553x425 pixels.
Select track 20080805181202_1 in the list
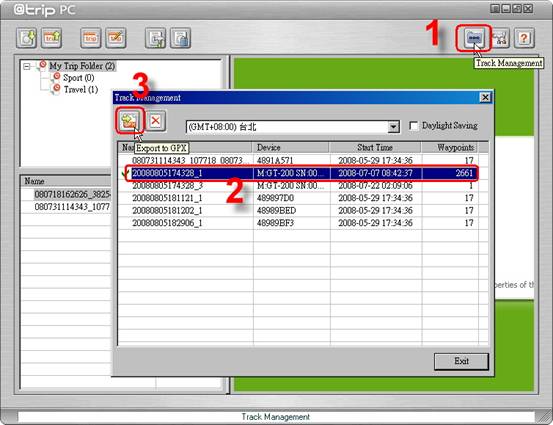pyautogui.click(x=303, y=211)
